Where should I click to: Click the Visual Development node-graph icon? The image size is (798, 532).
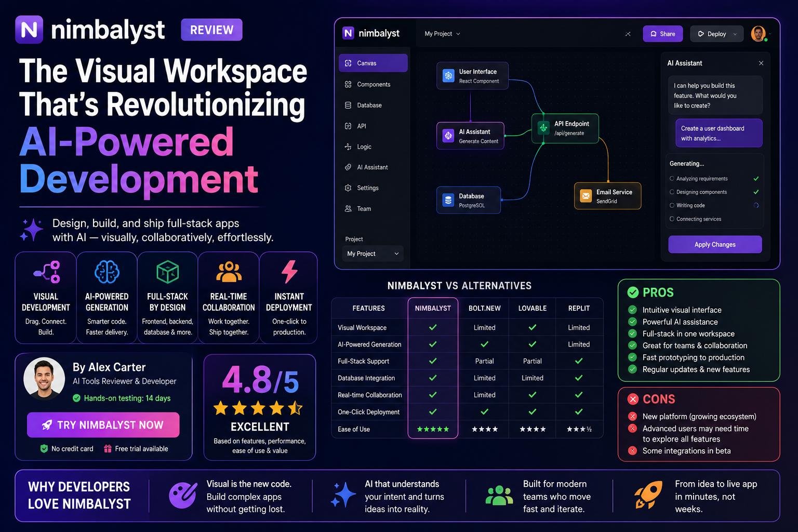tap(47, 272)
